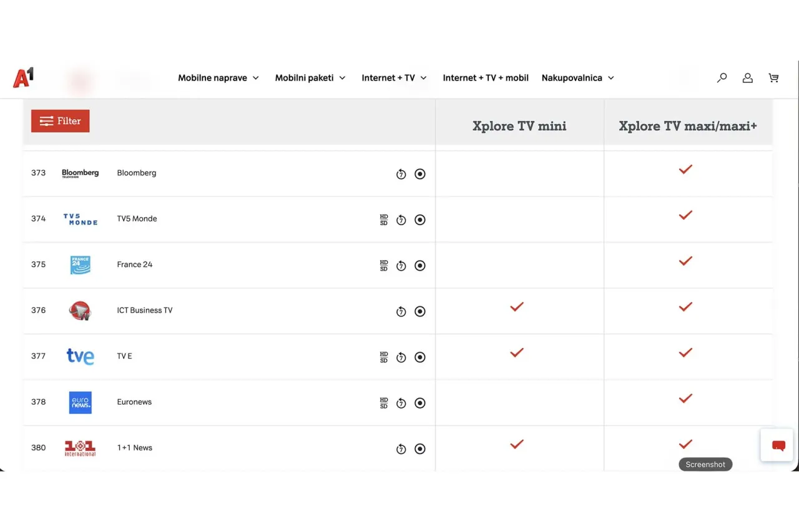Click the 7-day rewind icon for Euronews
The height and width of the screenshot is (532, 799).
click(401, 403)
